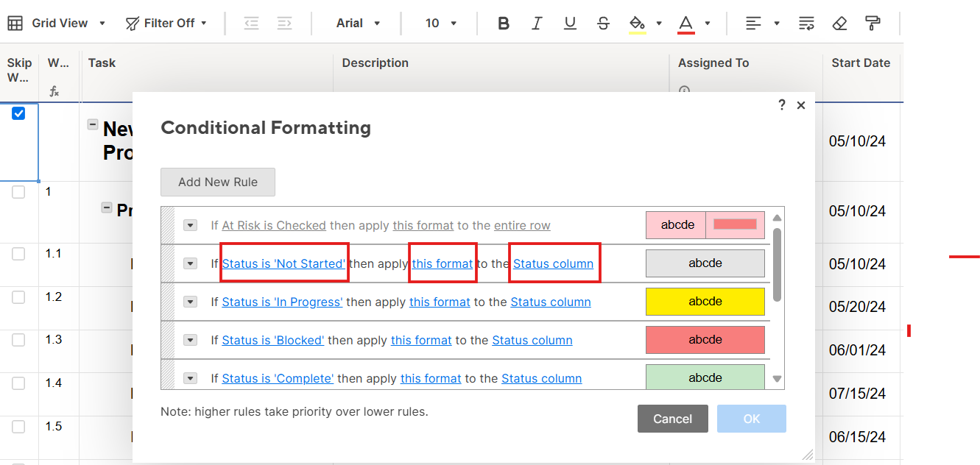Check the checkbox in row 1.1
The height and width of the screenshot is (465, 980).
[x=18, y=254]
